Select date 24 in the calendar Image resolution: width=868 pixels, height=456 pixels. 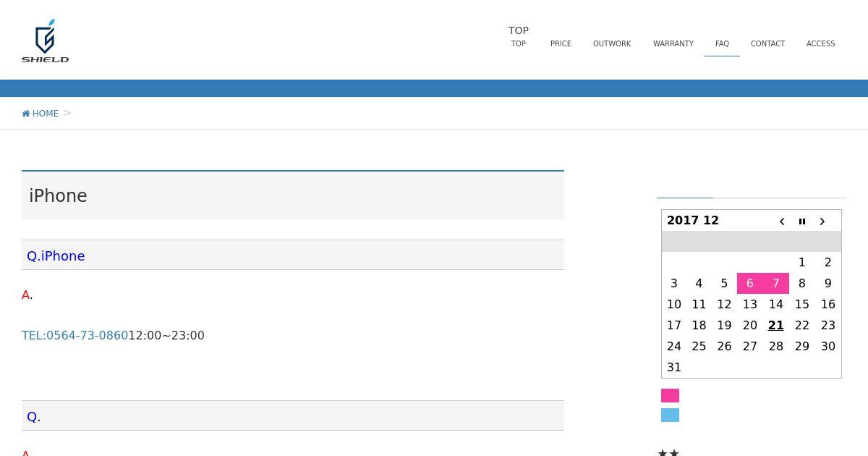point(674,347)
